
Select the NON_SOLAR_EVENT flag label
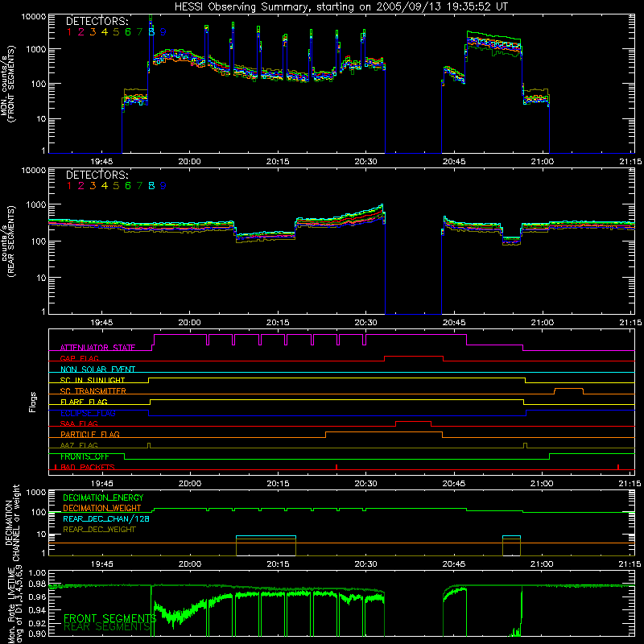point(97,369)
